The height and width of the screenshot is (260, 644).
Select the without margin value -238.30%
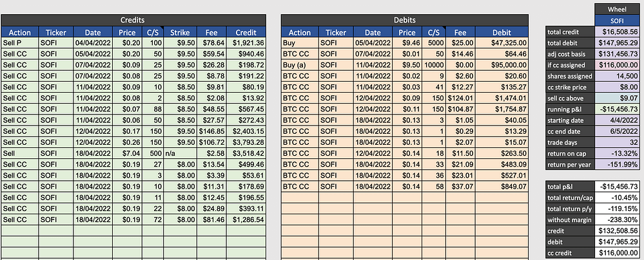[618, 219]
